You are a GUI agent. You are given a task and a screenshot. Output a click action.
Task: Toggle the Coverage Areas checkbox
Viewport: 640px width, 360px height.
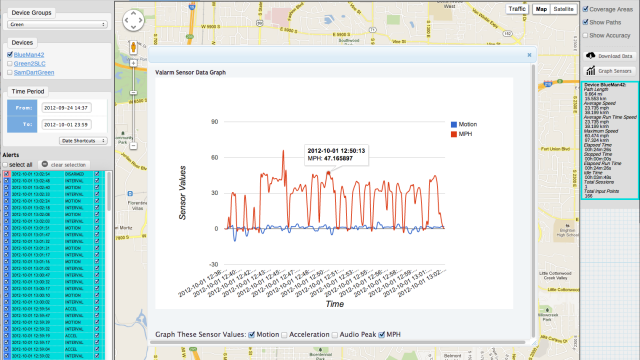point(585,9)
